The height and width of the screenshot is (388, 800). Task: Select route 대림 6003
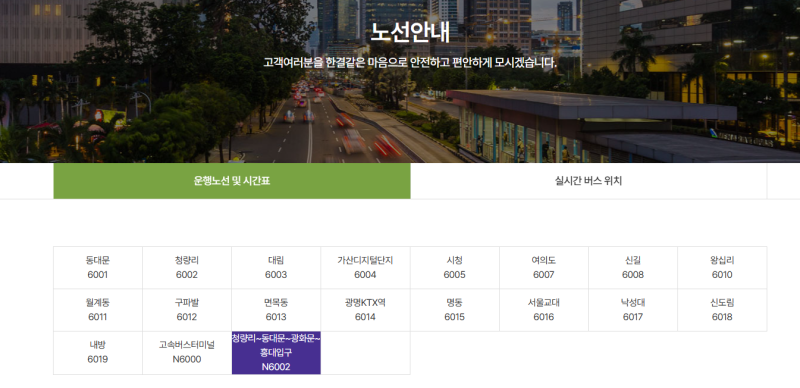(276, 268)
